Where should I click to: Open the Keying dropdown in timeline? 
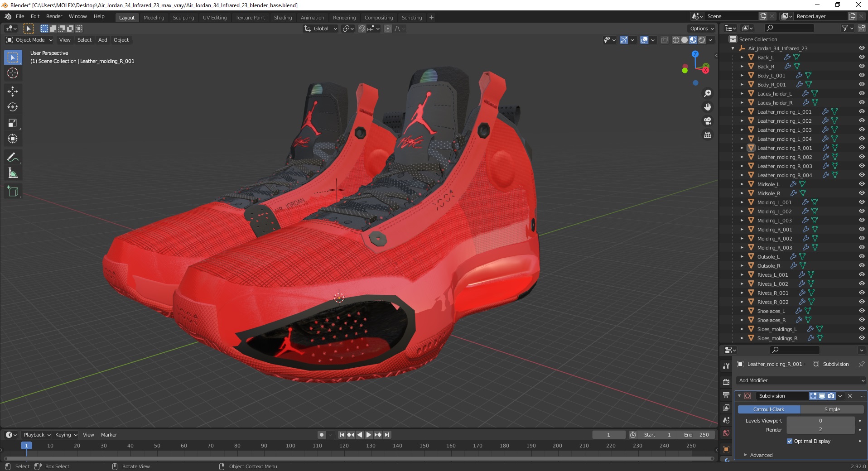[x=66, y=435]
